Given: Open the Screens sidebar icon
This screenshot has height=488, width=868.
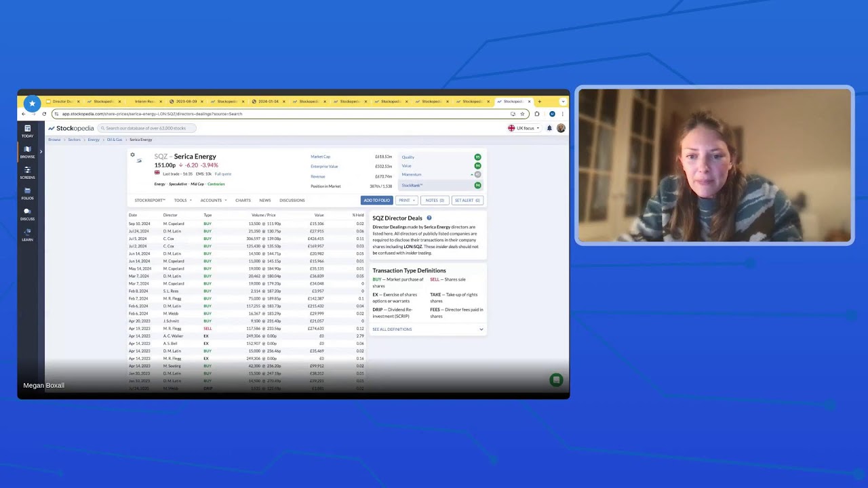Looking at the screenshot, I should click(27, 173).
